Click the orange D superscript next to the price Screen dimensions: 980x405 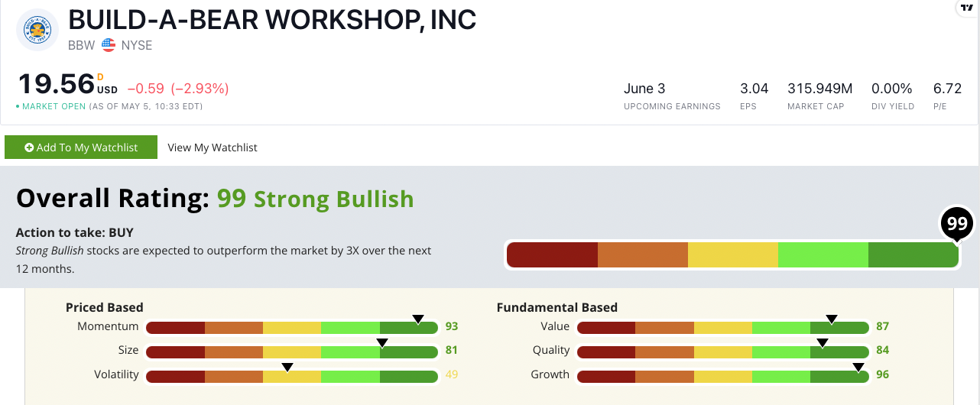[x=100, y=76]
